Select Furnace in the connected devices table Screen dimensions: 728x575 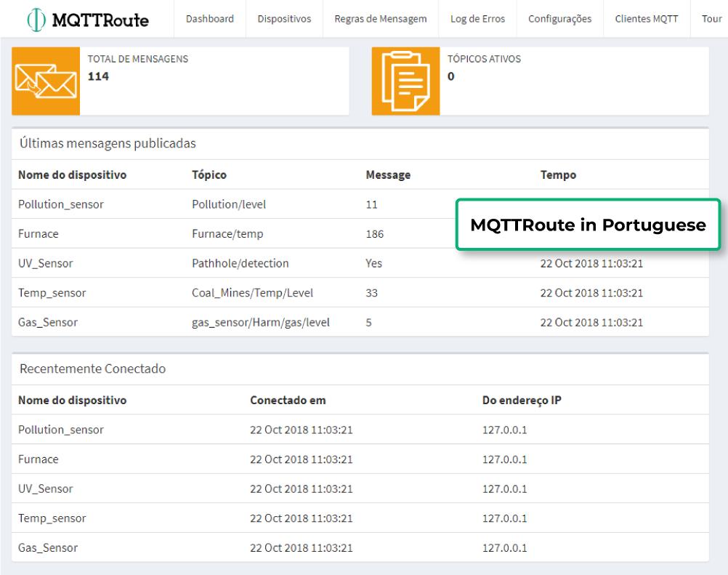[38, 459]
